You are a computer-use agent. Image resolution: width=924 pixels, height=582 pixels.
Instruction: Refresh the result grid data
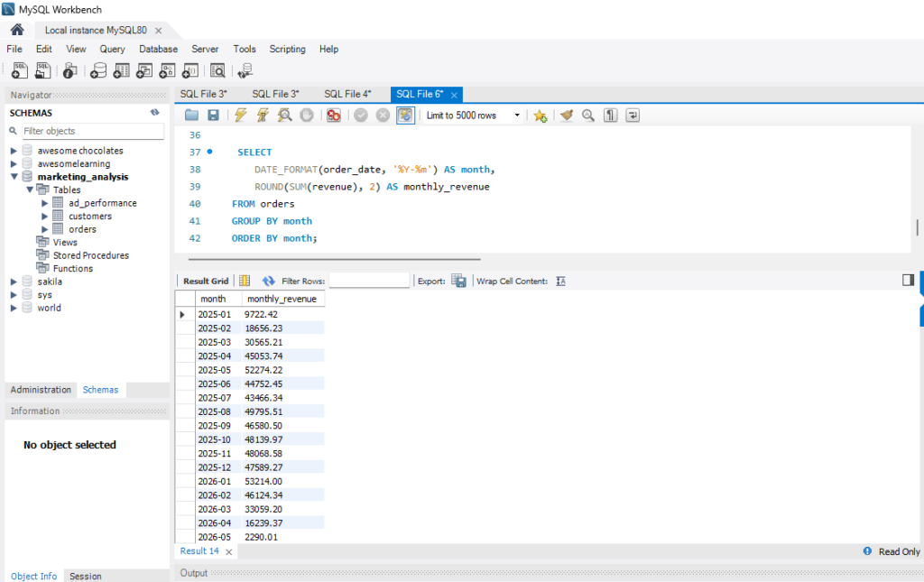coord(269,281)
